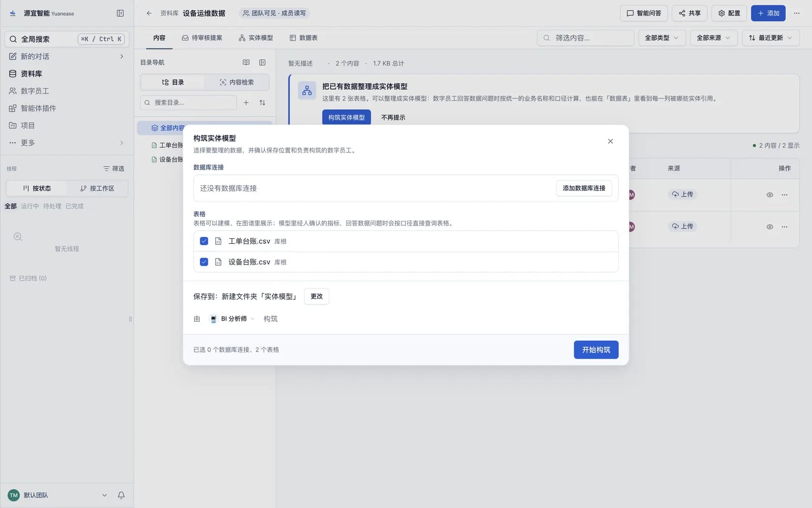Click the 搜索目录 input field
812x508 pixels.
tap(188, 103)
